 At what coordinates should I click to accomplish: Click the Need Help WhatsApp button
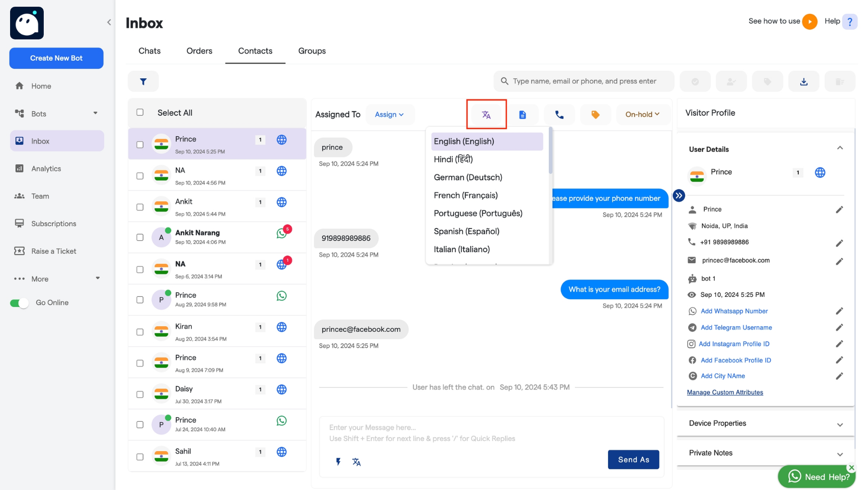[x=817, y=477]
